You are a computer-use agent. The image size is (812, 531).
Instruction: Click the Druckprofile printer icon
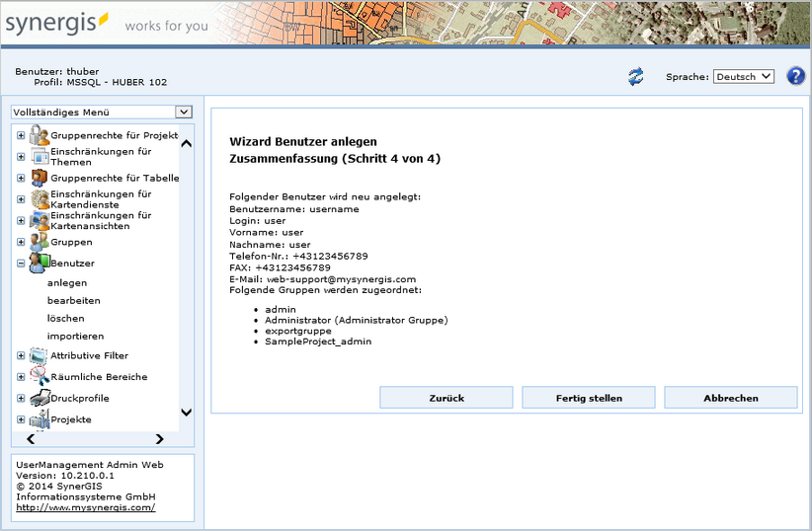click(x=39, y=399)
